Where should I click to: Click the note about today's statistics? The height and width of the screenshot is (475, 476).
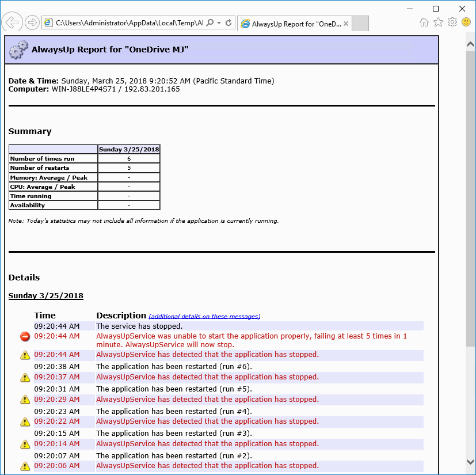[x=143, y=221]
